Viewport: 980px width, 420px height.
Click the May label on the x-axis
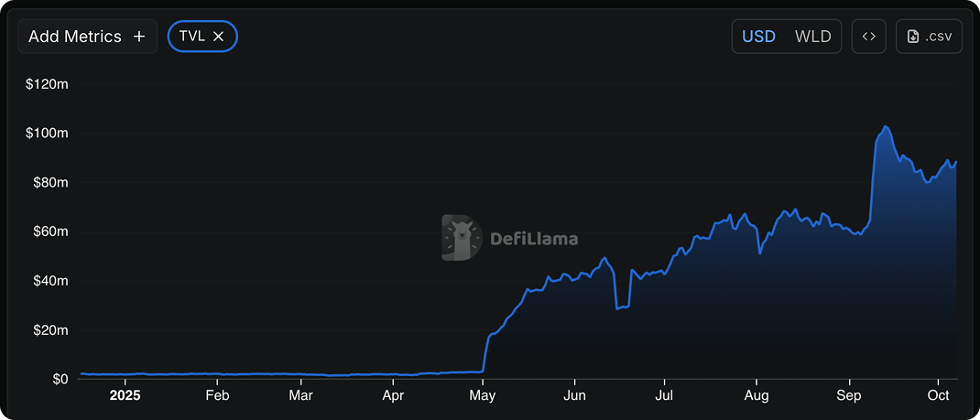[482, 395]
